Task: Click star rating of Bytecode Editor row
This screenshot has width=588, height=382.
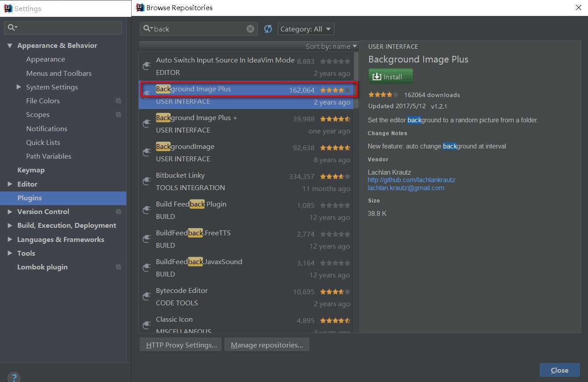Action: (x=335, y=292)
